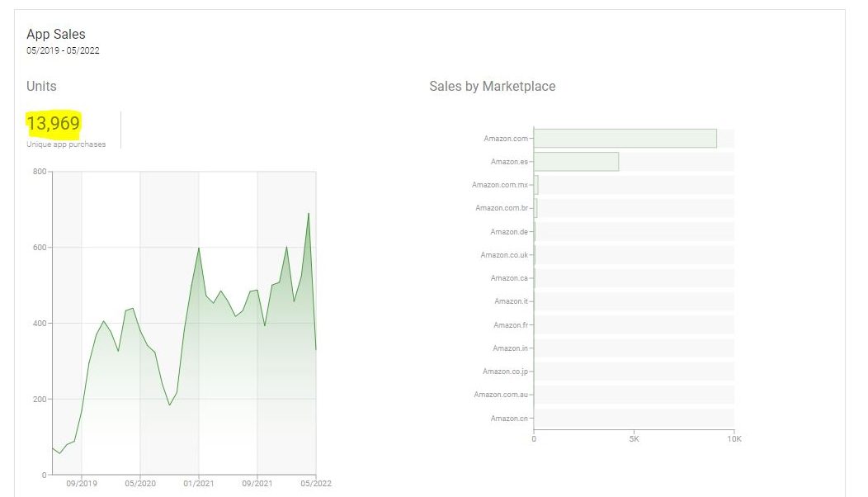868x497 pixels.
Task: Click the 09/2019 x-axis label
Action: (x=82, y=484)
